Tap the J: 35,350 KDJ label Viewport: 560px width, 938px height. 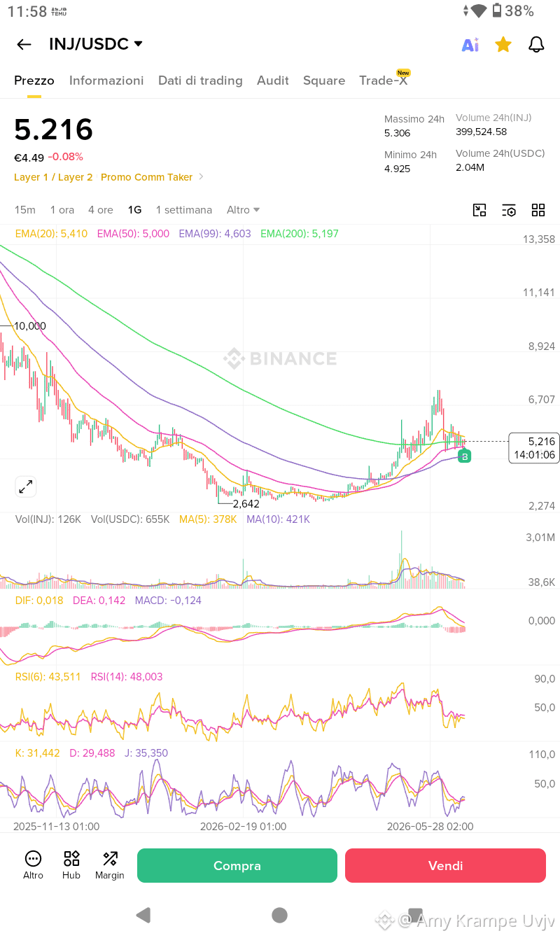click(146, 753)
